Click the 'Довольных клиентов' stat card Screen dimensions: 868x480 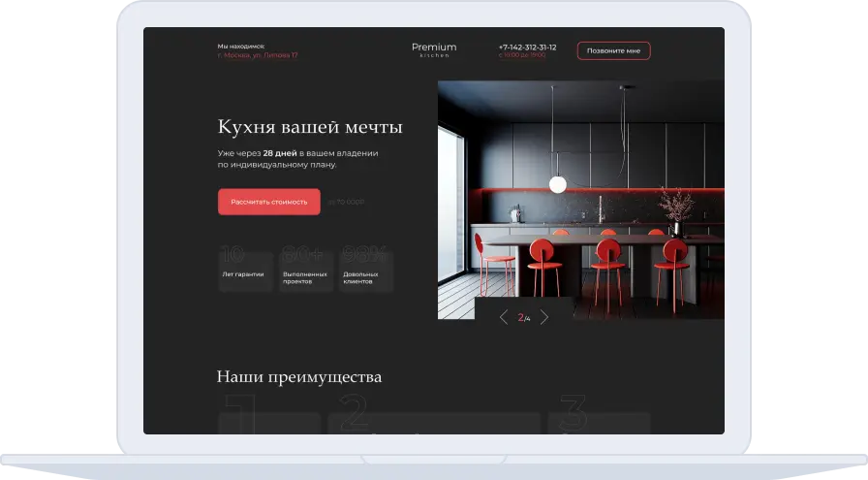pos(364,267)
